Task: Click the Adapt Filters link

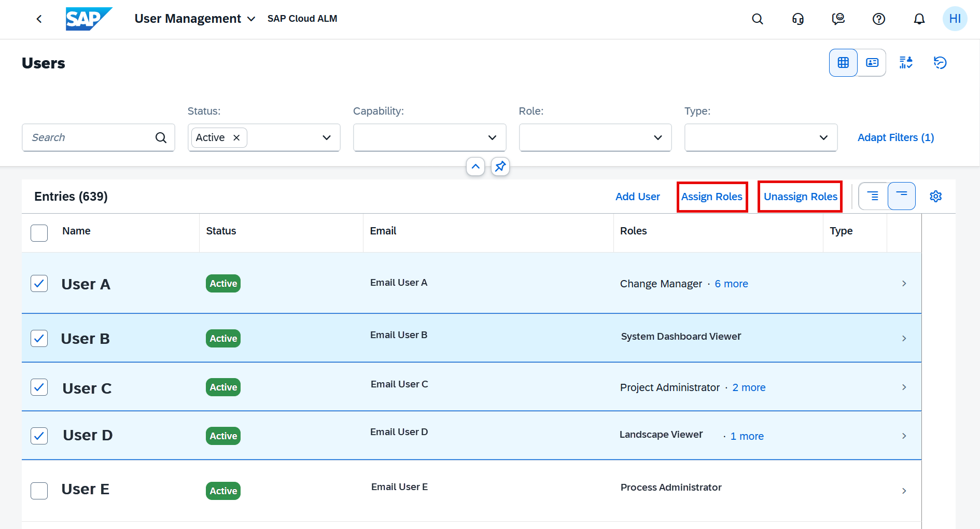Action: (x=895, y=137)
